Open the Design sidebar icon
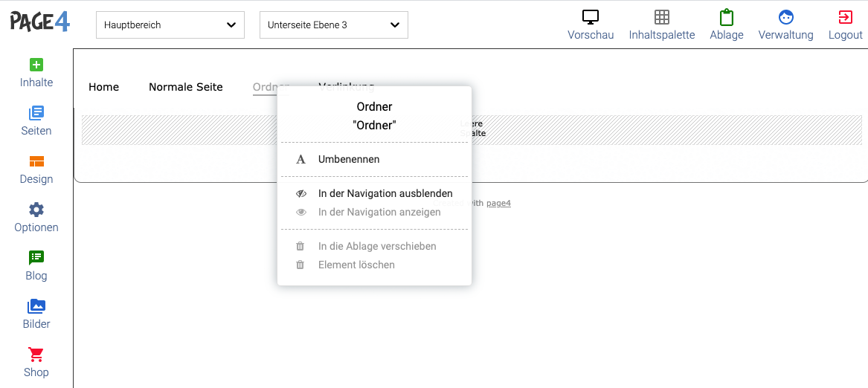 36,161
